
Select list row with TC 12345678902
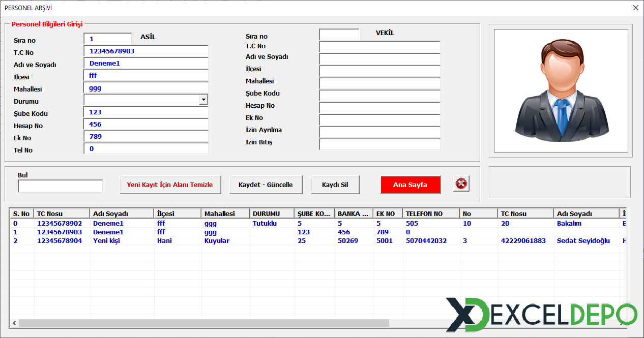[318, 223]
